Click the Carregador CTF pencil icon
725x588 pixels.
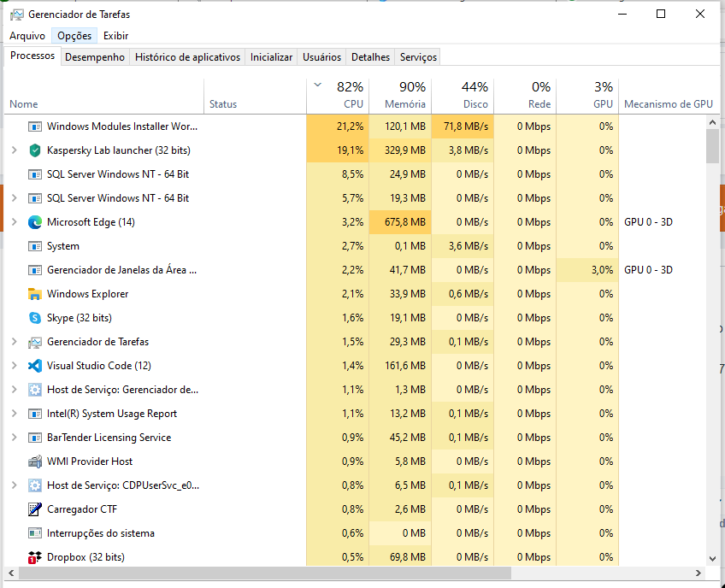click(x=35, y=509)
